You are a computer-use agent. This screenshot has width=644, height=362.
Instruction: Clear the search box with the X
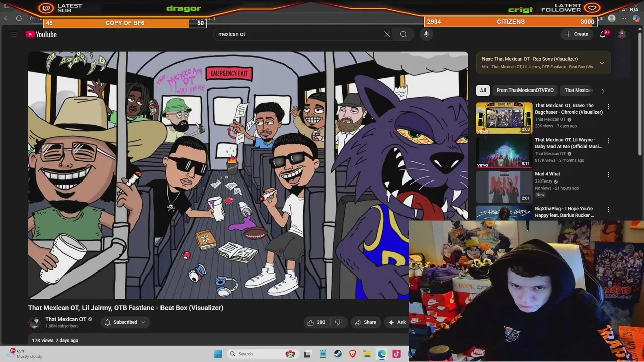387,34
